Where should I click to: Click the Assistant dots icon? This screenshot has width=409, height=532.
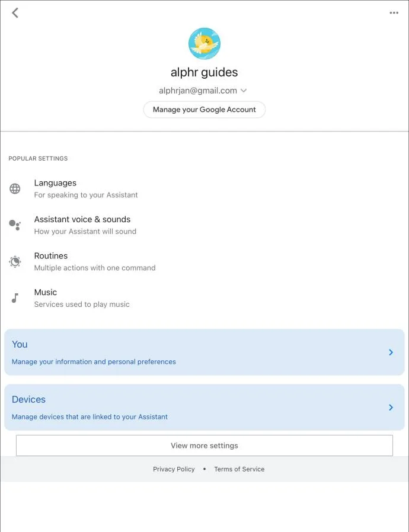point(15,225)
